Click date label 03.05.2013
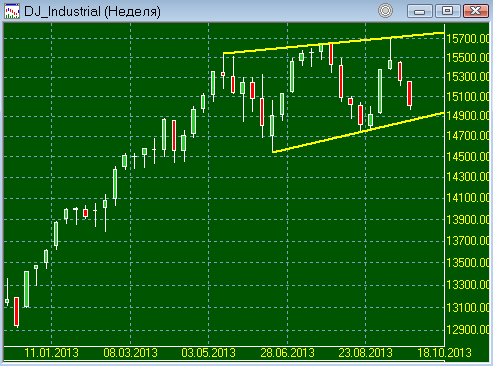The height and width of the screenshot is (366, 493). coord(209,353)
